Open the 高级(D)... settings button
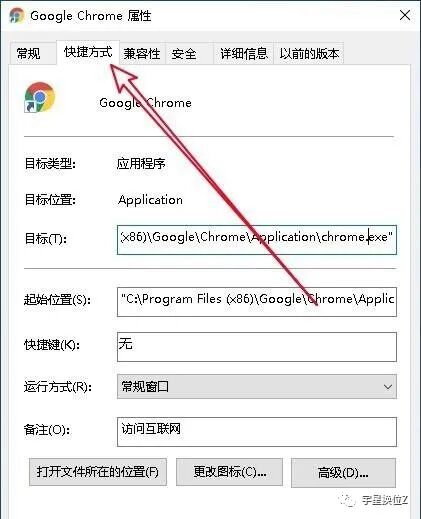The height and width of the screenshot is (519, 421). pyautogui.click(x=343, y=473)
